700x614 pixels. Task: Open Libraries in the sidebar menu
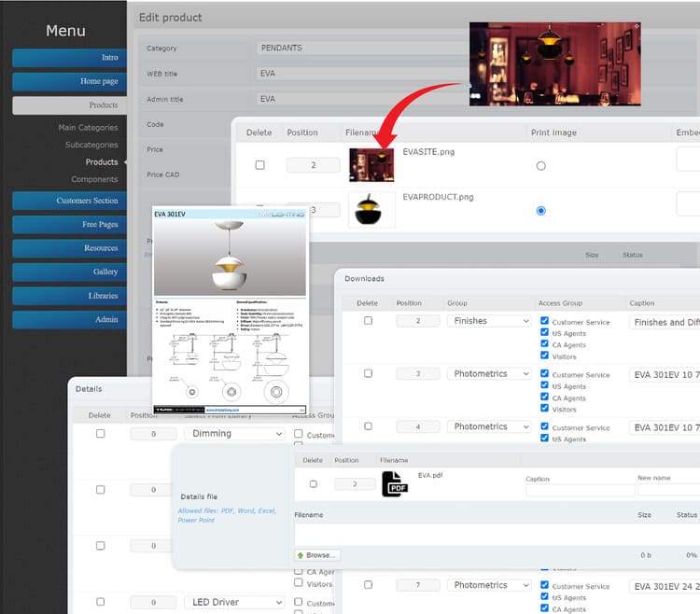[69, 296]
